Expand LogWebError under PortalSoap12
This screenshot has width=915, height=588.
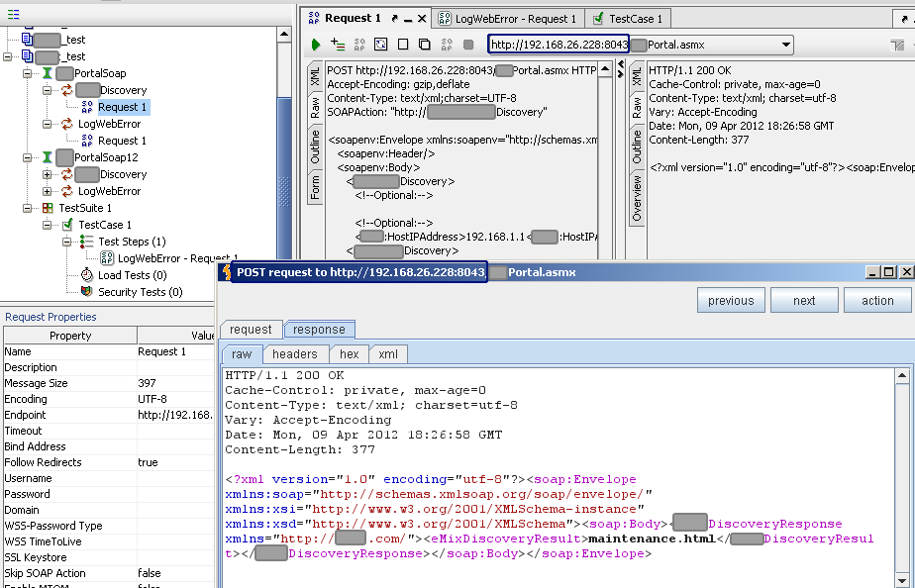point(47,191)
